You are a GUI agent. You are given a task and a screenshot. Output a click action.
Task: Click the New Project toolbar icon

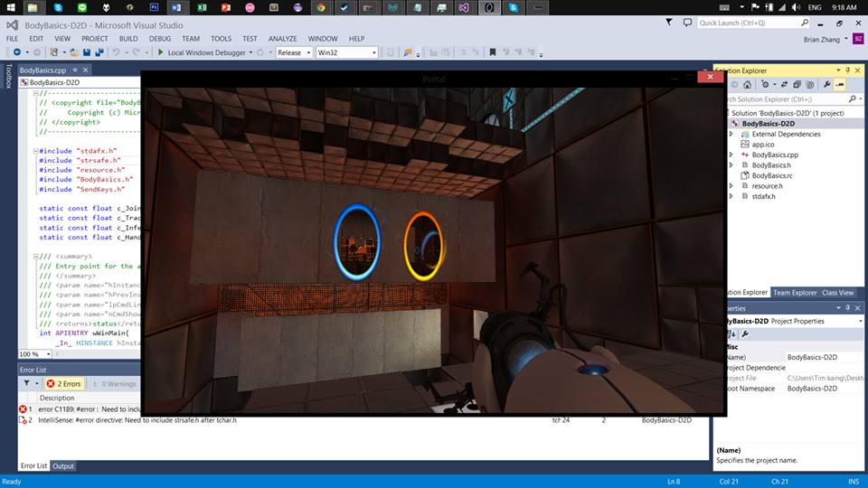[53, 52]
